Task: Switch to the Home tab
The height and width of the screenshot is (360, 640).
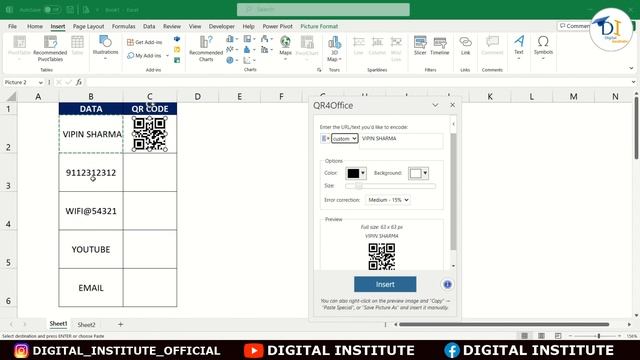Action: tap(35, 26)
